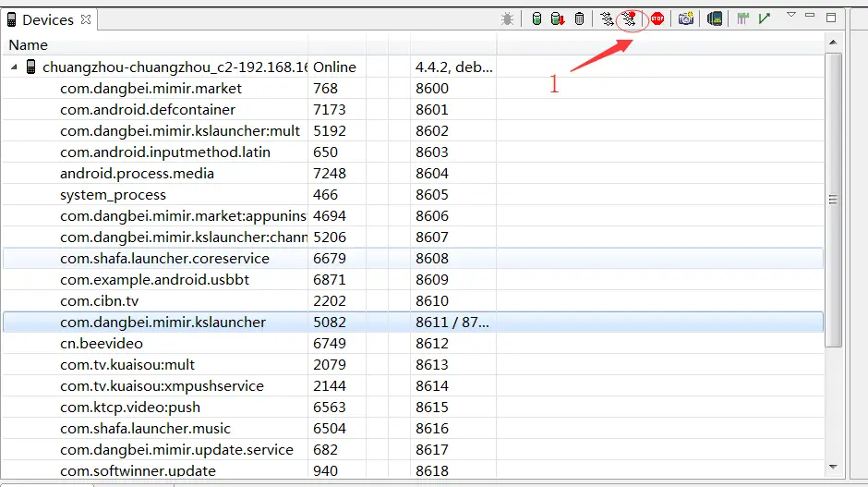Open the Devices view menu triangle
The width and height of the screenshot is (868, 487).
coord(791,15)
